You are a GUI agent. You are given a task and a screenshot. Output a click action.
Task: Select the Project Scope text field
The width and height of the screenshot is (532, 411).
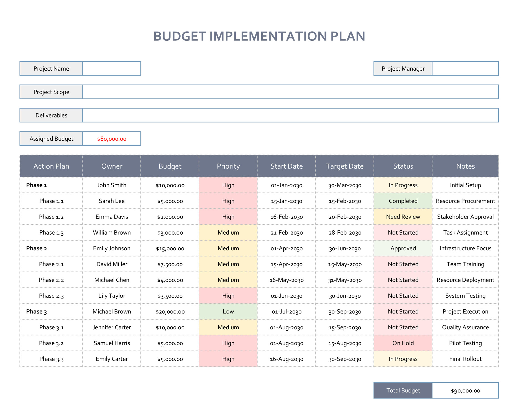pos(290,92)
